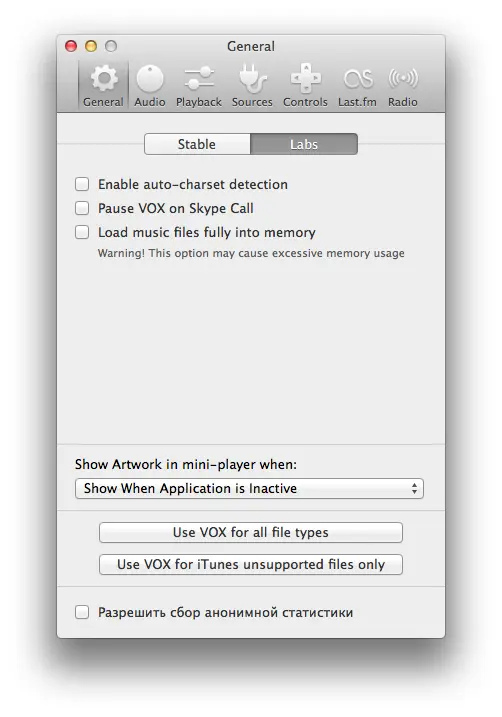Click the General window title text

[251, 46]
